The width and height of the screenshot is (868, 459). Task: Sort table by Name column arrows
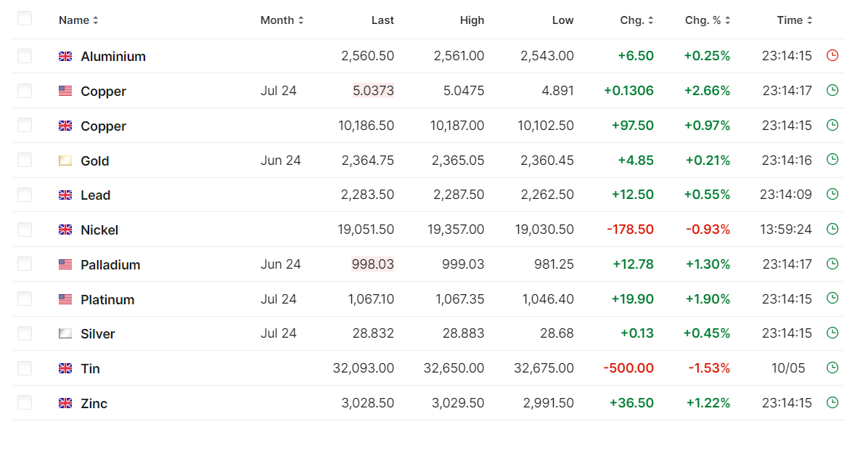pos(96,20)
